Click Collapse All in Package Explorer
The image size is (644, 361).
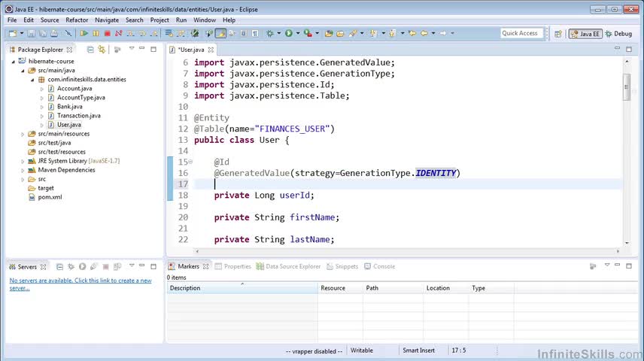pyautogui.click(x=90, y=50)
